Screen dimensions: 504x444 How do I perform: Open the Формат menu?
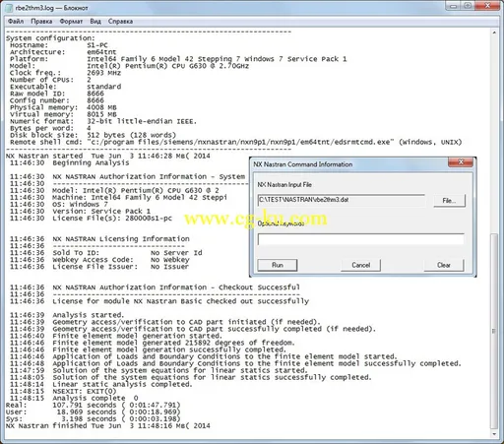coord(71,22)
